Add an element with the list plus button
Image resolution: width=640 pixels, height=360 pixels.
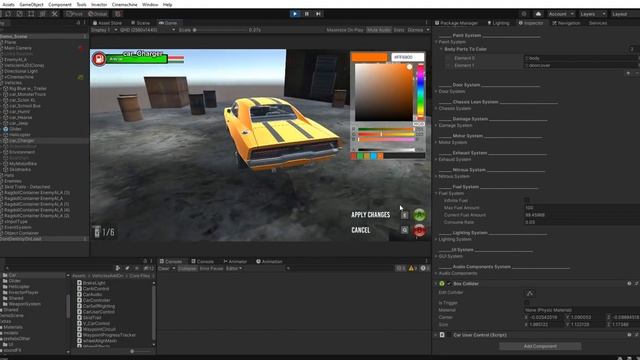click(x=629, y=73)
